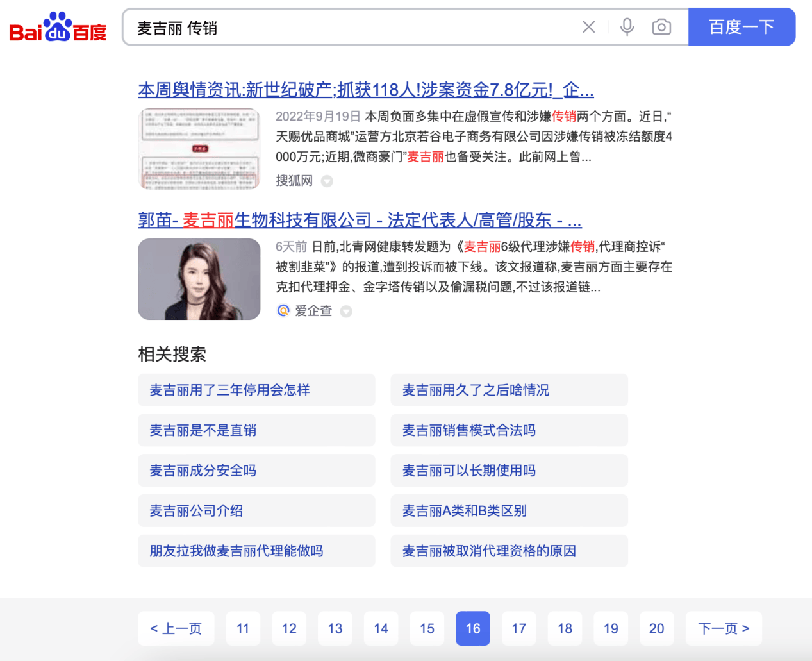
Task: Click 下一页 to view next page
Action: click(724, 628)
